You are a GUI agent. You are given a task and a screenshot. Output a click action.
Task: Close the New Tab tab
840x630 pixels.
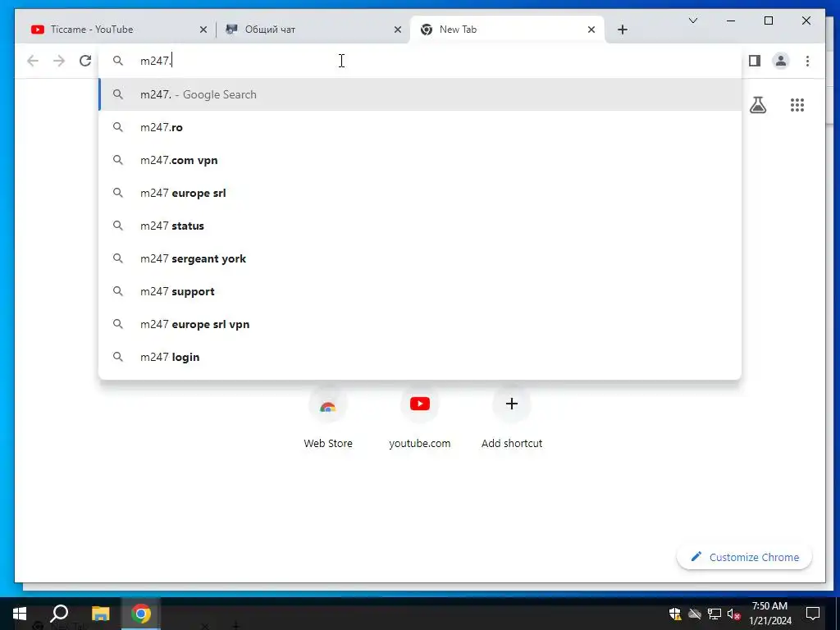point(591,30)
